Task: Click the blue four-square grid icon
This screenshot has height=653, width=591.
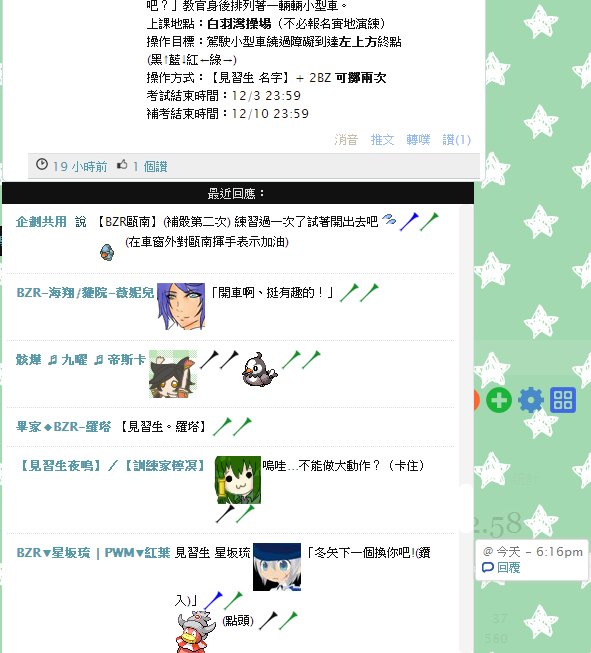Action: (563, 400)
